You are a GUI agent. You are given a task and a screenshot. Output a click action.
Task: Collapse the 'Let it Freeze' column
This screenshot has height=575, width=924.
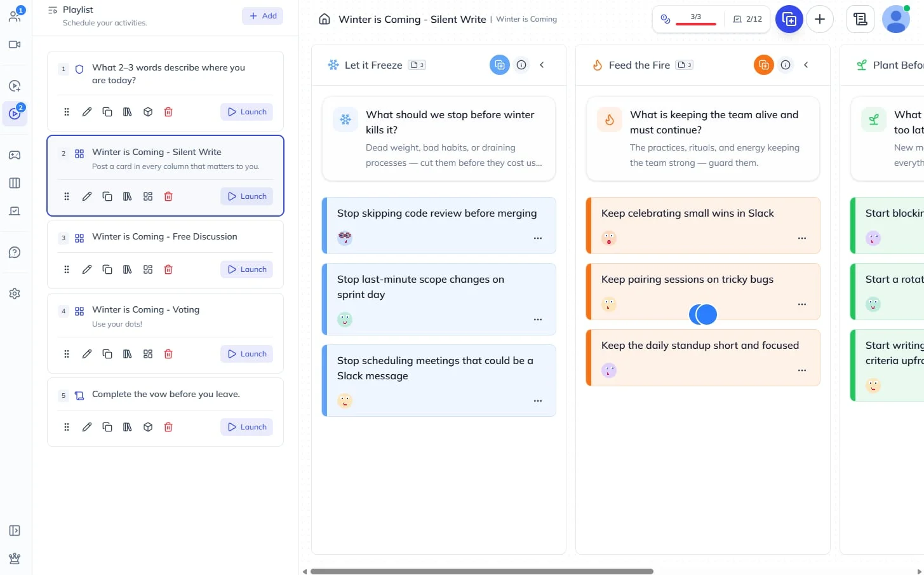[542, 65]
